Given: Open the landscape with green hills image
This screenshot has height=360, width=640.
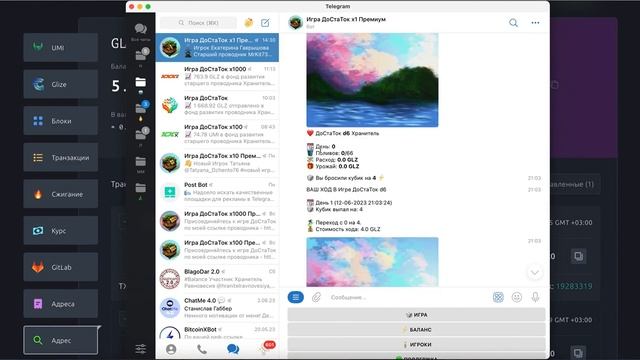Looking at the screenshot, I should tap(372, 80).
